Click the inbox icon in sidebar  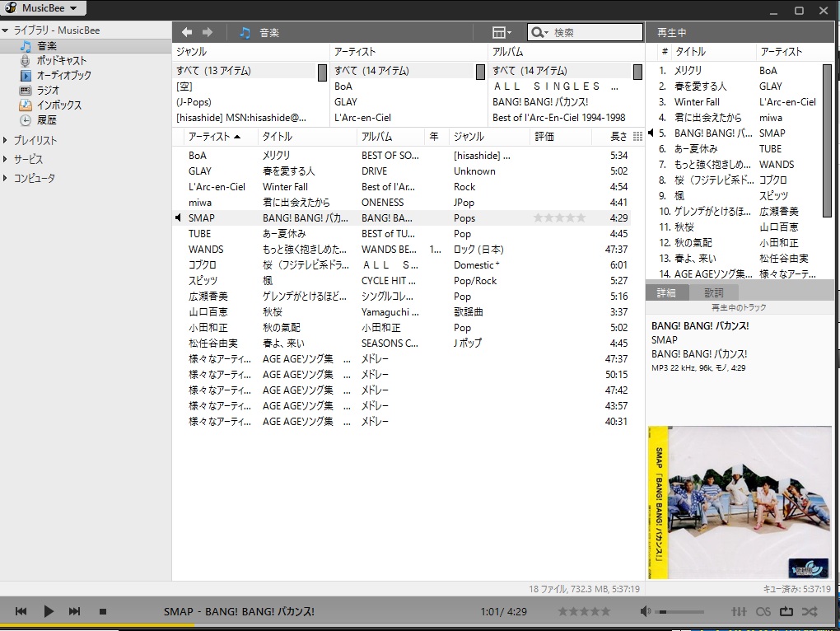click(26, 105)
